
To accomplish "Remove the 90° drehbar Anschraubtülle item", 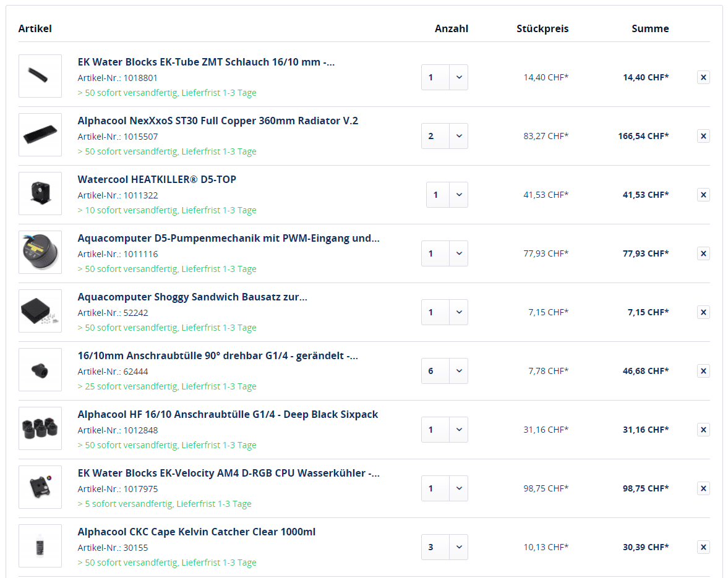I will tap(703, 371).
